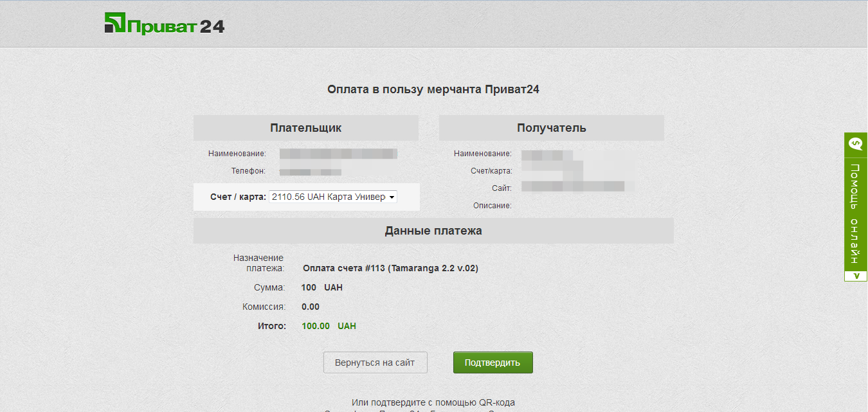Open the online help chat icon
Screen dimensions: 868x412
856,144
